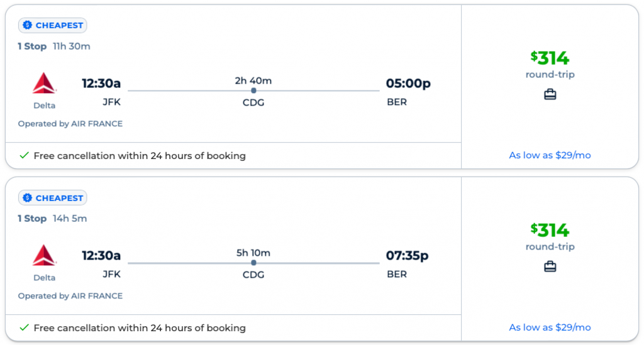Screen dimensions: 644x345
Task: Click the baggage icon for the 07:35p arrival flight
Action: (550, 267)
